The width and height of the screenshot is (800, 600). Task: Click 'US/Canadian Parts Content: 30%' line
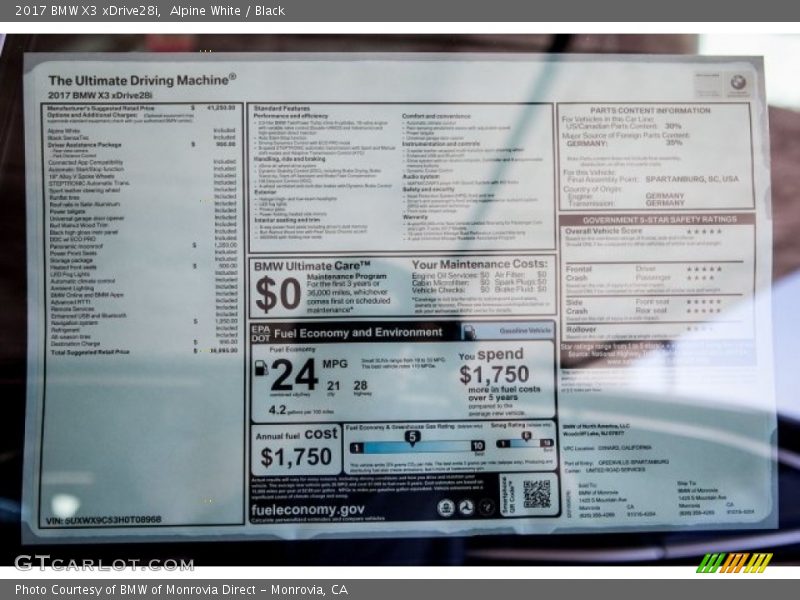pyautogui.click(x=623, y=126)
